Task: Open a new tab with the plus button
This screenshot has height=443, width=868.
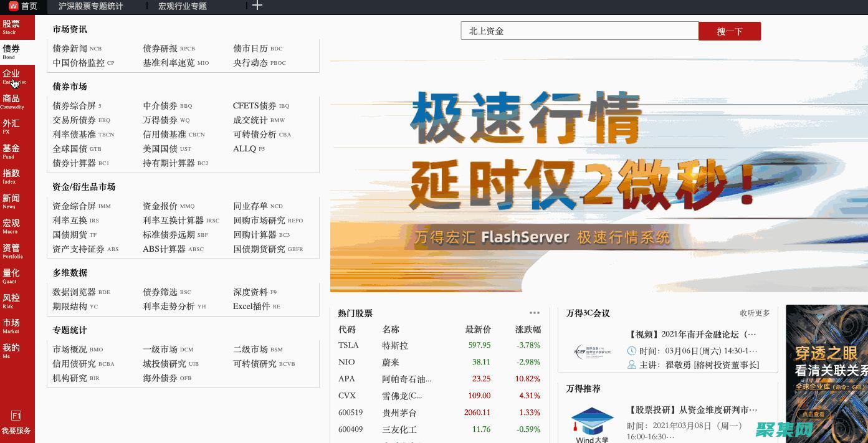Action: click(257, 6)
